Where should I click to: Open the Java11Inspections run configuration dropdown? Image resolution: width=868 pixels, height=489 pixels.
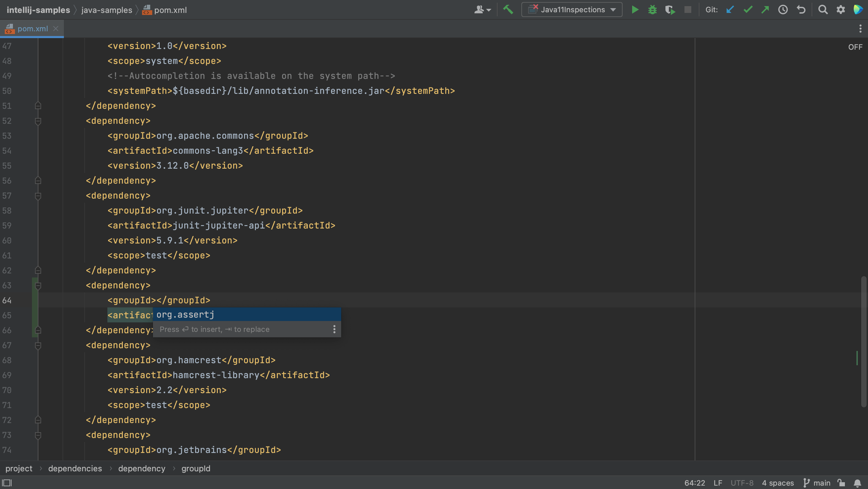click(x=572, y=10)
